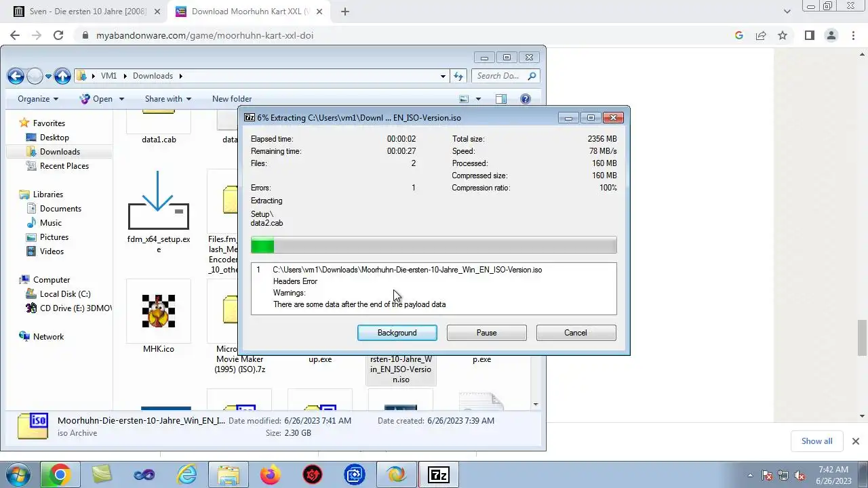Click the Pause button in 7-Zip dialog
This screenshot has width=868, height=488.
click(487, 333)
